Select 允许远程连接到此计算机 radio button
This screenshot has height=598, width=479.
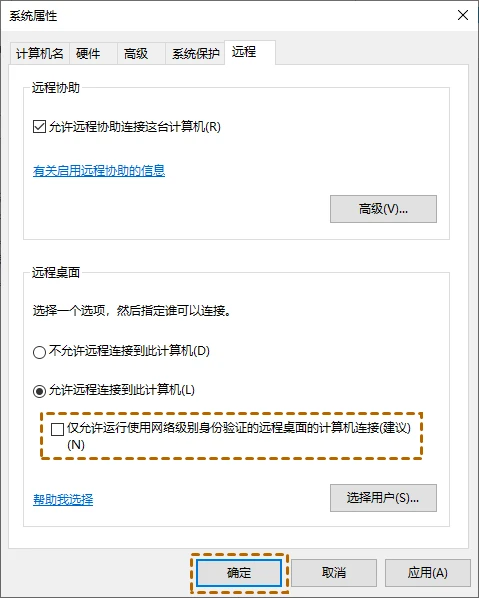(39, 391)
